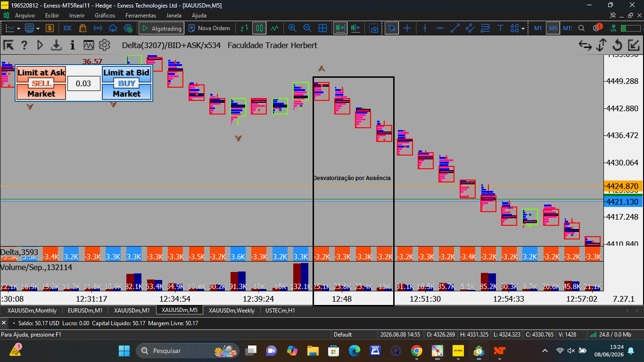The height and width of the screenshot is (362, 644).
Task: Click the Nova Ordem button
Action: [x=209, y=28]
